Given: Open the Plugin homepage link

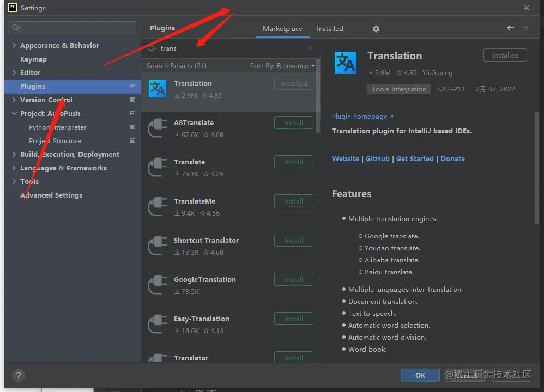Looking at the screenshot, I should tap(362, 117).
